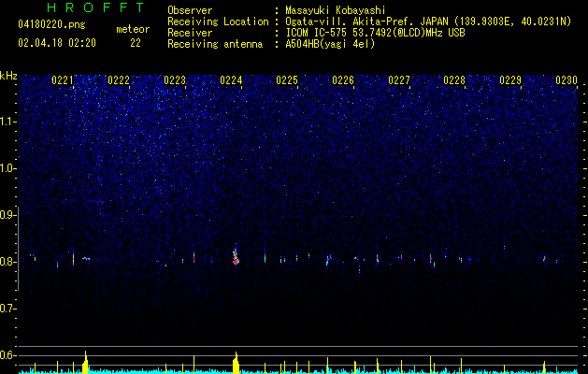Click the 0222 time marker
The image size is (588, 374).
pyautogui.click(x=119, y=80)
